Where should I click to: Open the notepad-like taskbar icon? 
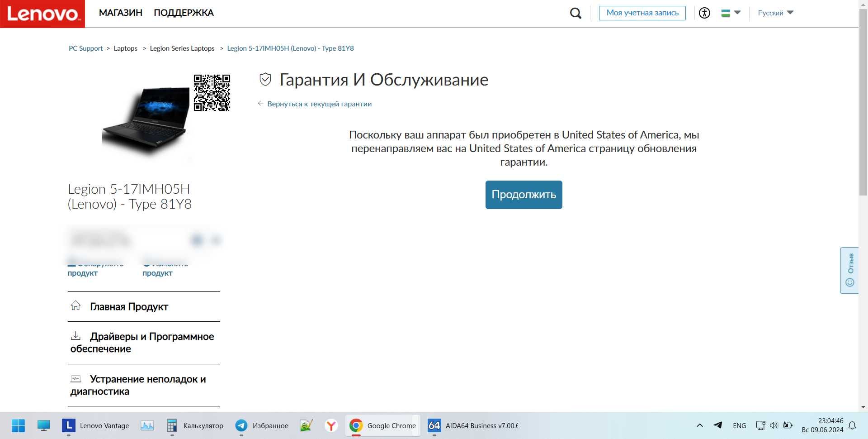click(x=307, y=425)
